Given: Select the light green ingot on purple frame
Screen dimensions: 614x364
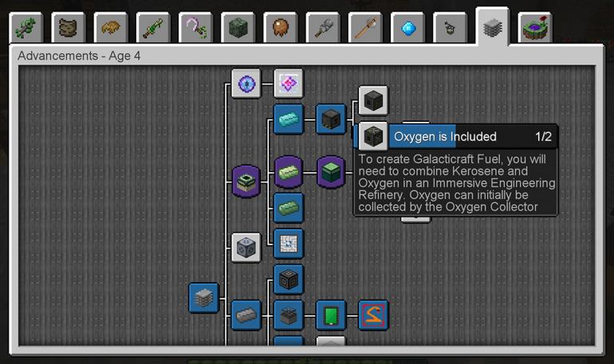Looking at the screenshot, I should pos(289,172).
